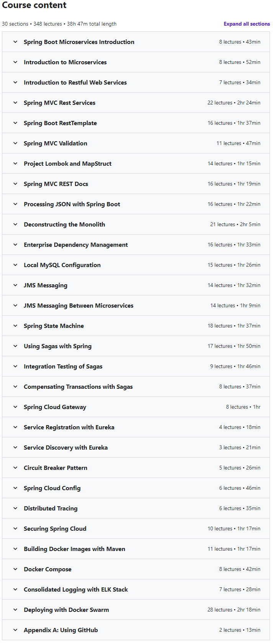Screen dimensions: 273x644
Task: Open the Spring MVC Rest Services section
Action: pos(136,103)
